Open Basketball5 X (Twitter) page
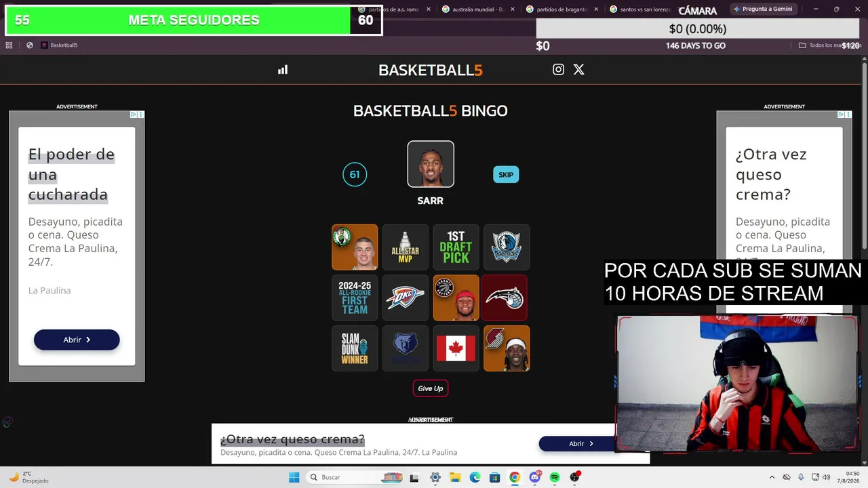The width and height of the screenshot is (868, 488). 578,69
